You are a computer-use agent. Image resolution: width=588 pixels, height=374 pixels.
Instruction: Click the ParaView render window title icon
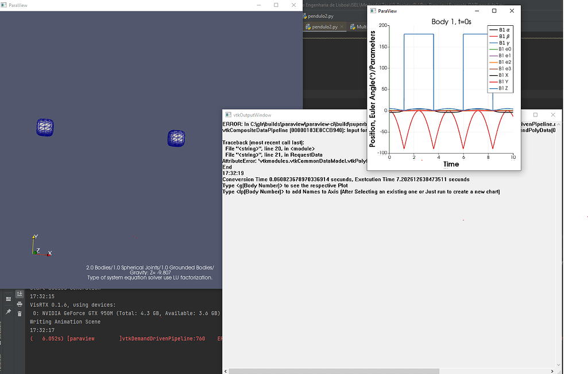click(4, 5)
